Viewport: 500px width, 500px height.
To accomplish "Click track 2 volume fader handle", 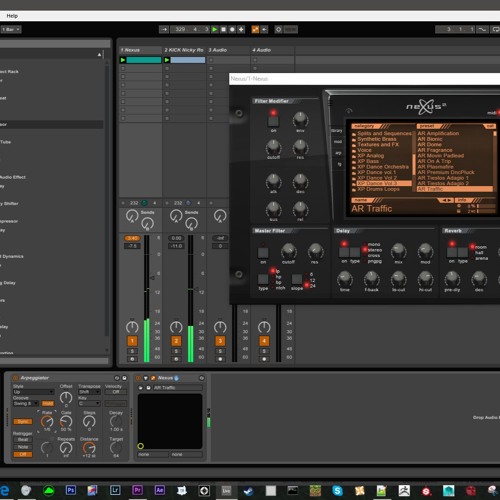I will 196,289.
